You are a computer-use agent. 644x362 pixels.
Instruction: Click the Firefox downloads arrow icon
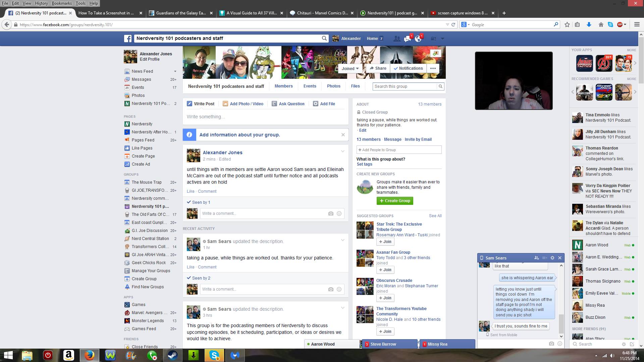(x=589, y=24)
